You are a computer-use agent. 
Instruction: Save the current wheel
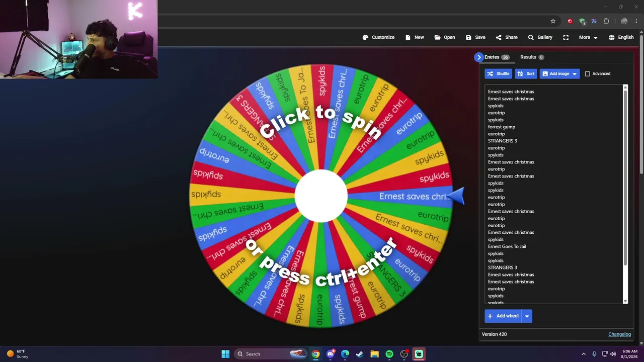coord(475,37)
